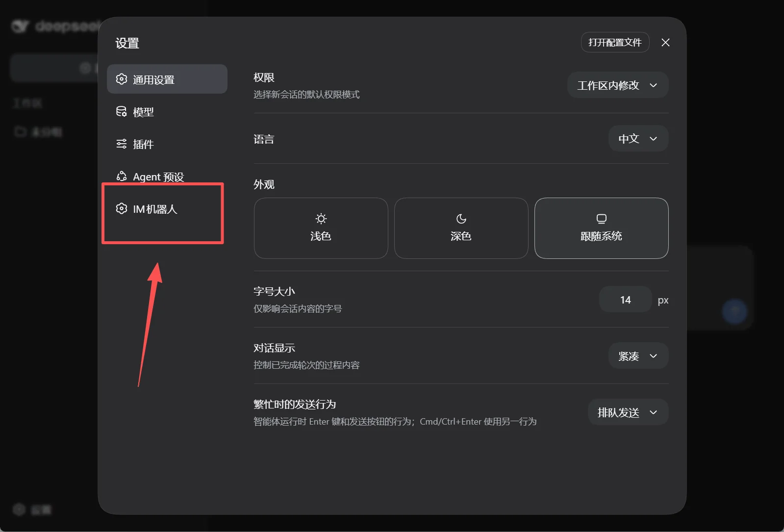Click the chevron next to 中文
784x532 pixels.
point(653,138)
